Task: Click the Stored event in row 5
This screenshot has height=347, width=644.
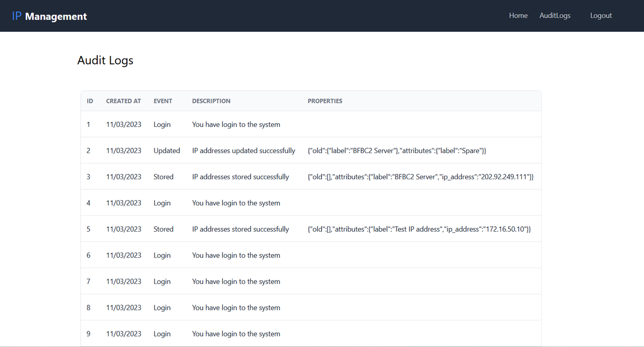Action: (x=164, y=229)
